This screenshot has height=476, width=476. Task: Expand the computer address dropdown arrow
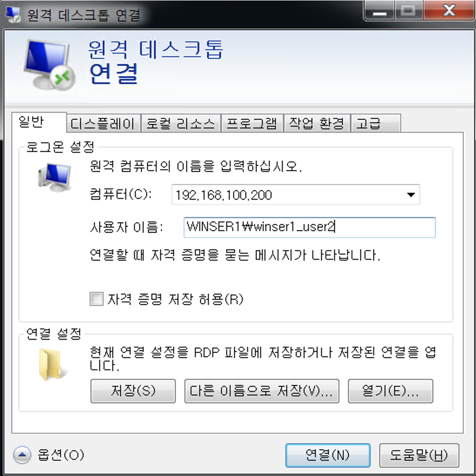point(411,194)
